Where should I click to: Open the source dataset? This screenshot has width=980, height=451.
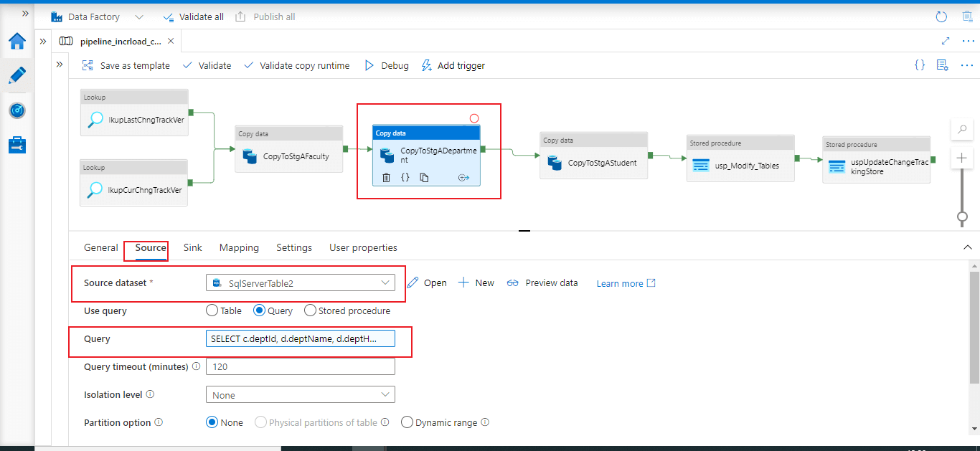pyautogui.click(x=427, y=283)
